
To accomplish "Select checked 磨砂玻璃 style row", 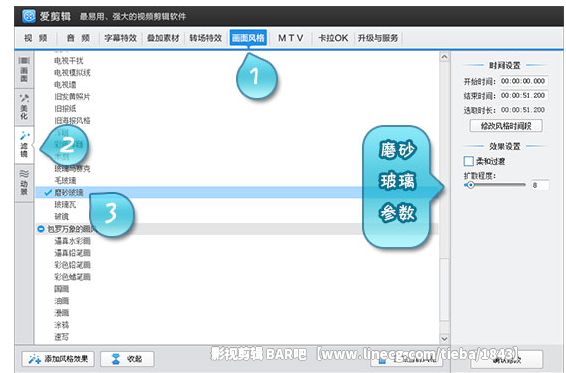I will (236, 192).
